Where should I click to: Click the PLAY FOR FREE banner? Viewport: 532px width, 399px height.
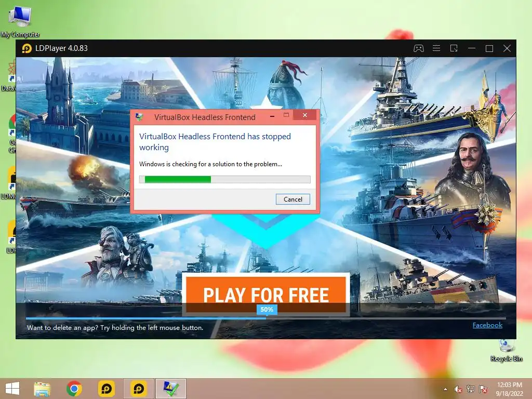[x=265, y=295]
